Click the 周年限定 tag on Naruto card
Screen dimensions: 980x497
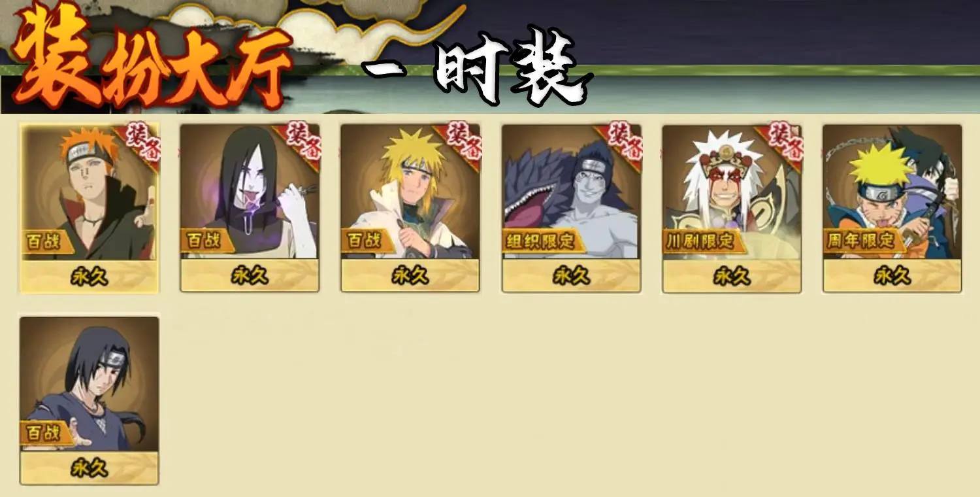863,241
